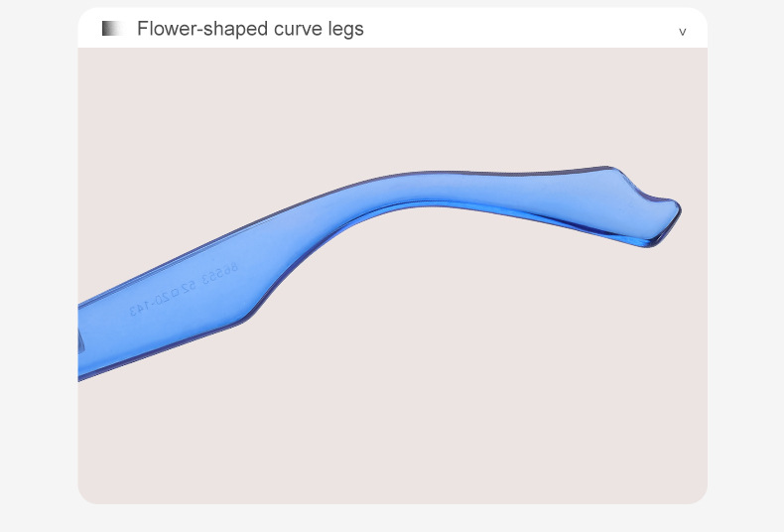Click the dark hinge at left image edge
Image resolution: width=784 pixels, height=532 pixels.
click(x=81, y=343)
